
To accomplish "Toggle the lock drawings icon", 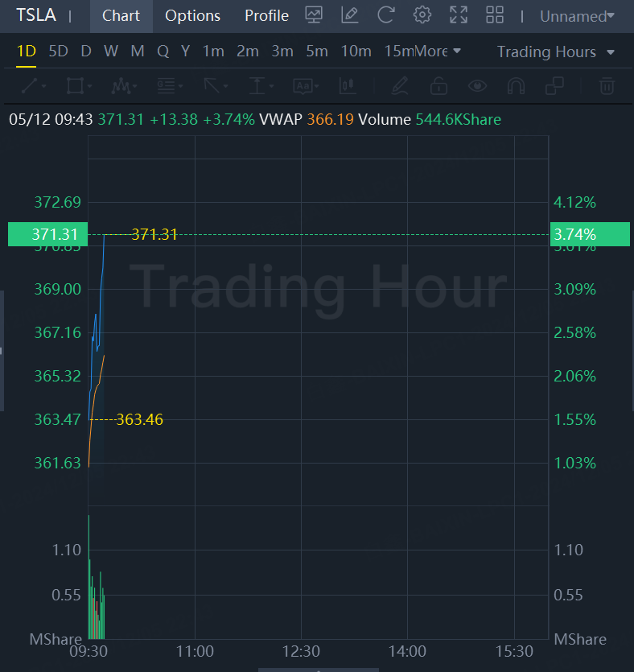I will tap(438, 85).
